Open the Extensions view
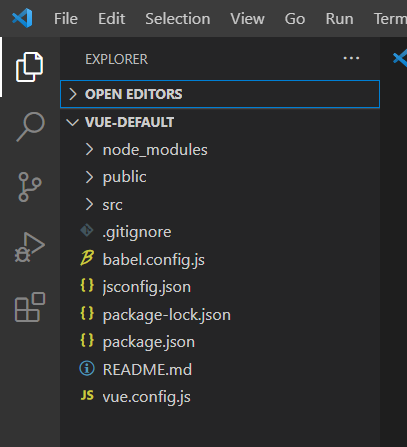Viewport: 407px width, 447px height. coord(30,307)
